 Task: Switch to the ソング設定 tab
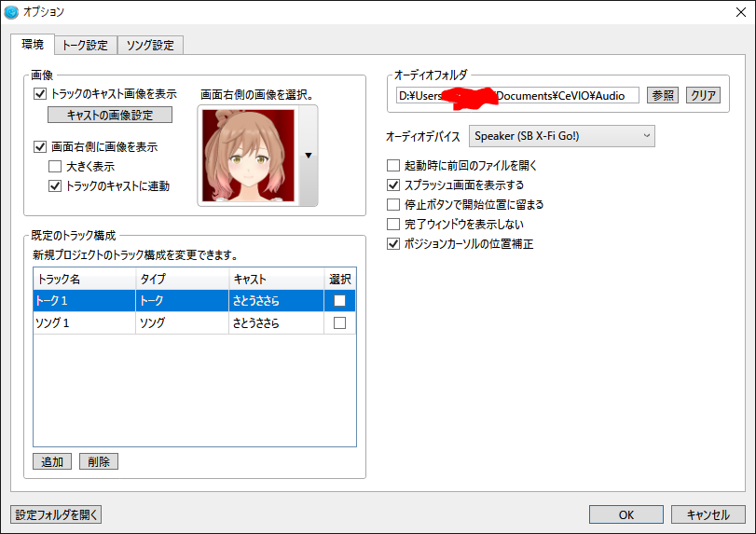tap(149, 45)
